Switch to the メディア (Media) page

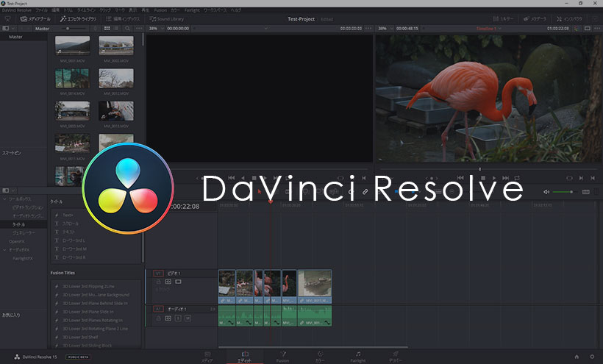click(207, 357)
